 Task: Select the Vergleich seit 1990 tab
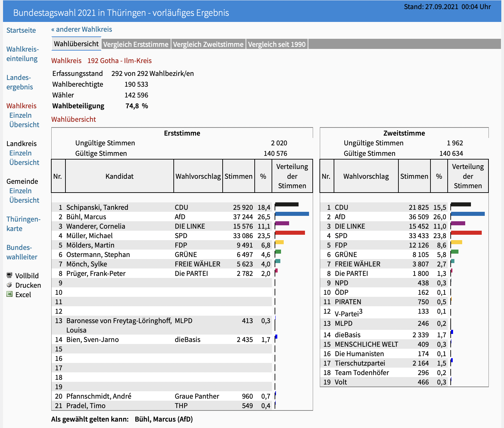coord(277,44)
